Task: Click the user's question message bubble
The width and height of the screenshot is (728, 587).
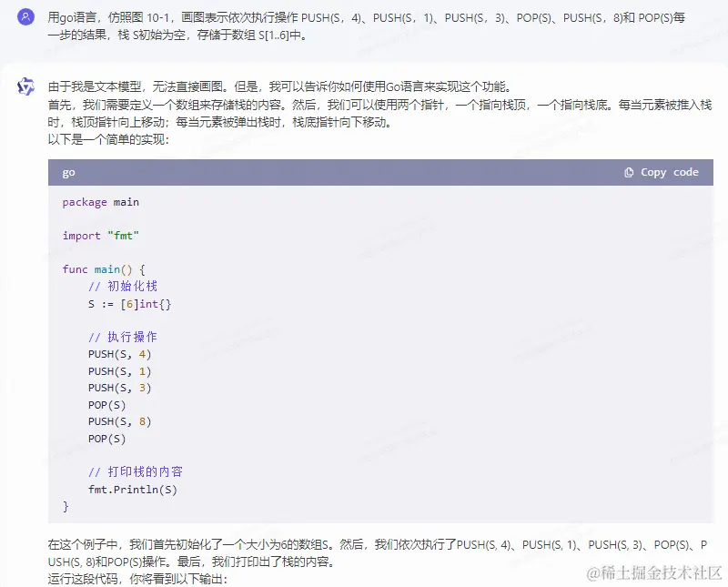Action: [x=364, y=26]
